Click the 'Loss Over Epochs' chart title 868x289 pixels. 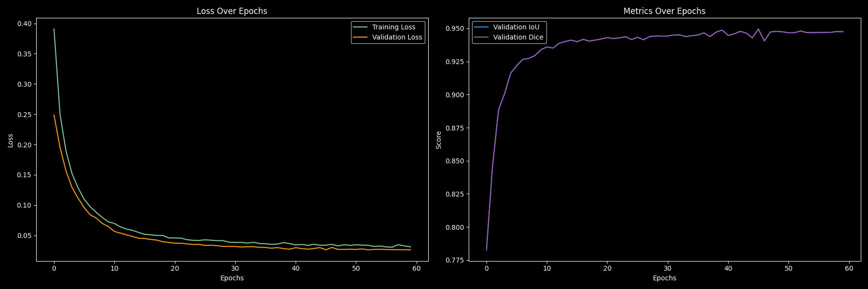(232, 11)
